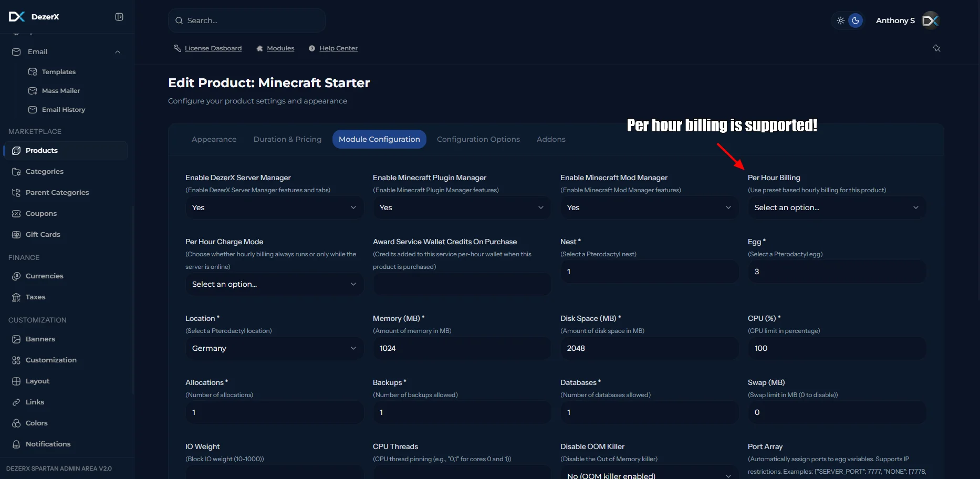Click the Award Service Wallet Credits field
Screen dimensions: 980x479
[462, 284]
